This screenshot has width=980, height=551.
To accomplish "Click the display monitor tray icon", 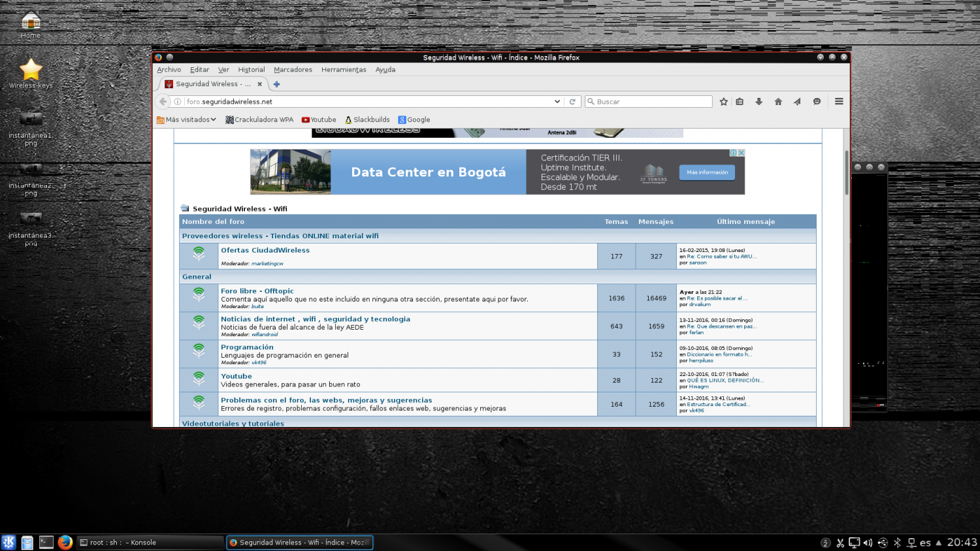I will (854, 543).
